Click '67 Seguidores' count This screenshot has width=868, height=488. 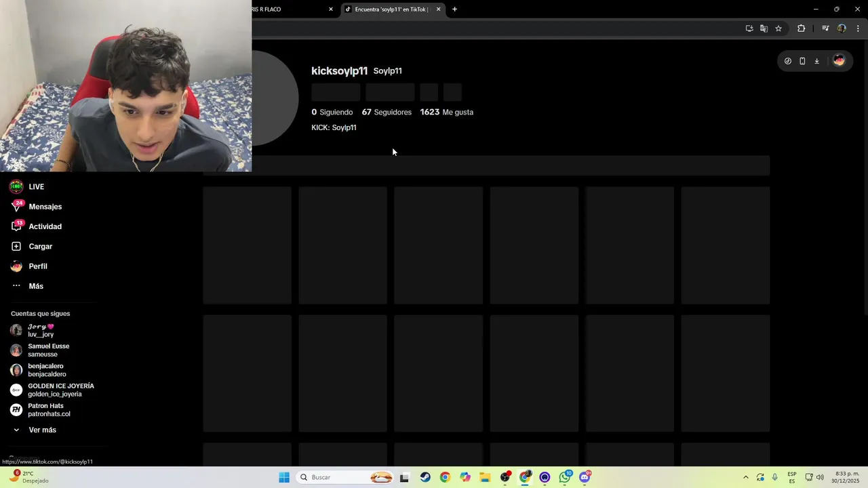click(x=387, y=113)
